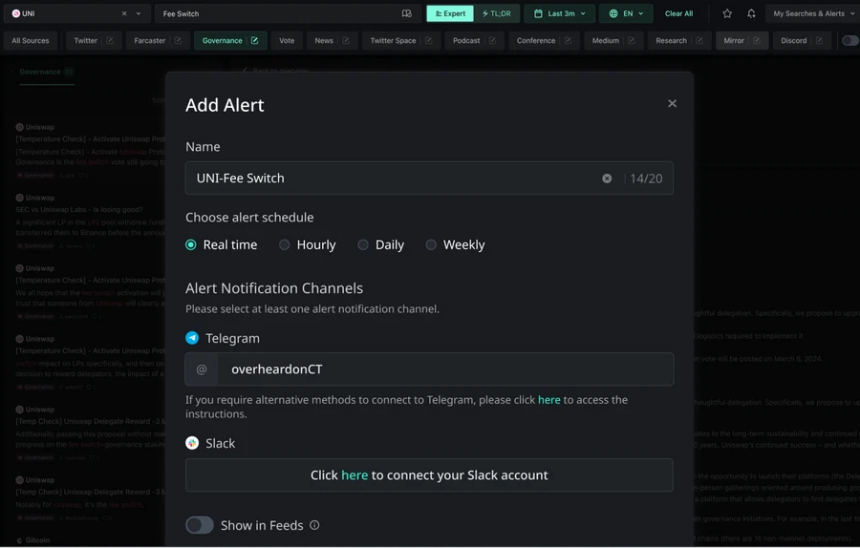Image resolution: width=860 pixels, height=548 pixels.
Task: Edit the Mirror source filter
Action: click(756, 41)
